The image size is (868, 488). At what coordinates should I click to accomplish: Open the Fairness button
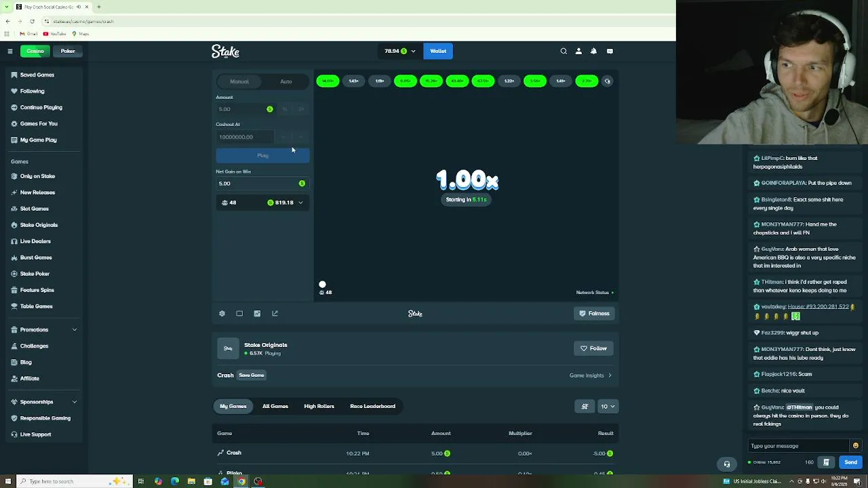pyautogui.click(x=595, y=313)
